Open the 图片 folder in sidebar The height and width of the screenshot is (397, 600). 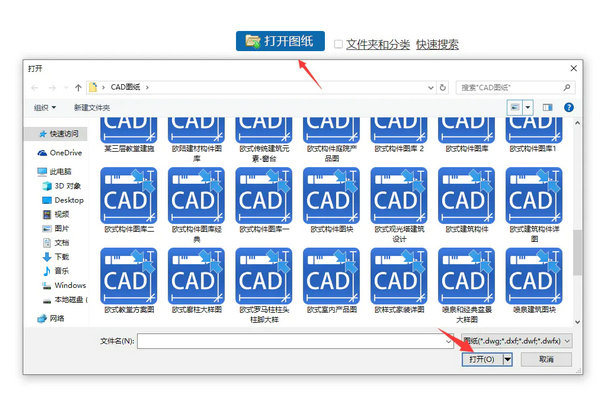click(x=56, y=229)
